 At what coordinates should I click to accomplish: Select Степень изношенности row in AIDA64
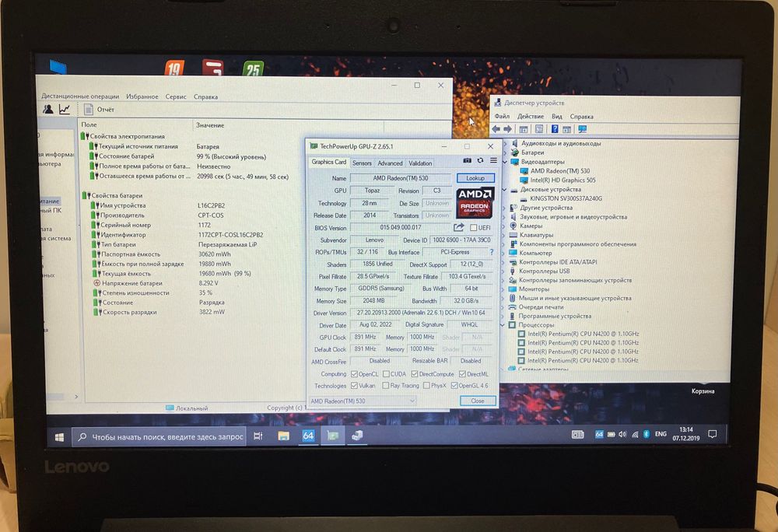coord(135,292)
